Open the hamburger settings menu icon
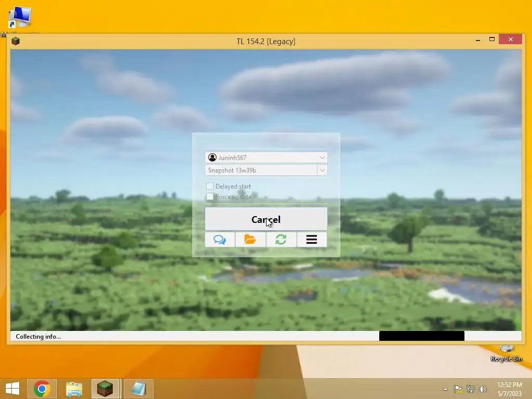 [312, 240]
